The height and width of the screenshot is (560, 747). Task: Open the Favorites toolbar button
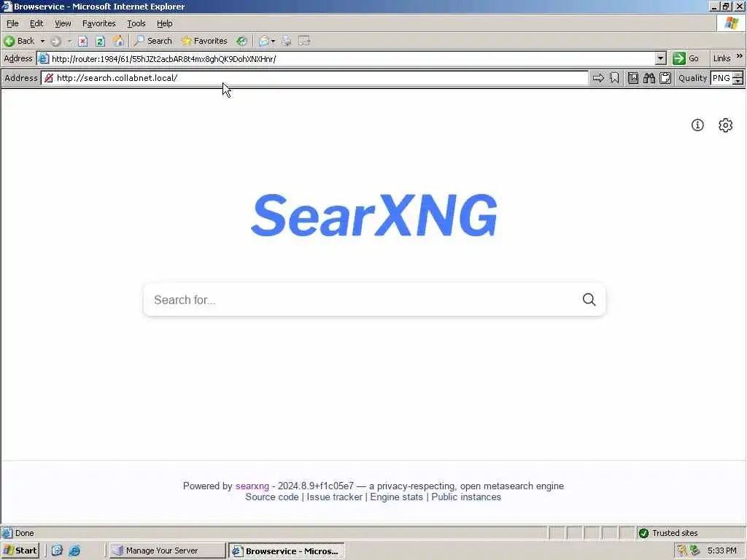coord(204,41)
